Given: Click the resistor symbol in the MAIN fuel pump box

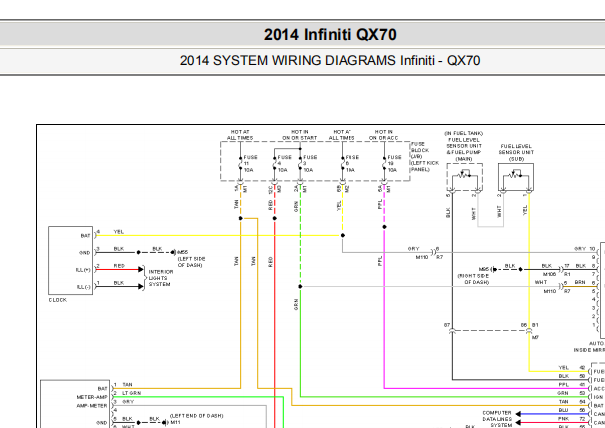Looking at the screenshot, I should (x=462, y=174).
